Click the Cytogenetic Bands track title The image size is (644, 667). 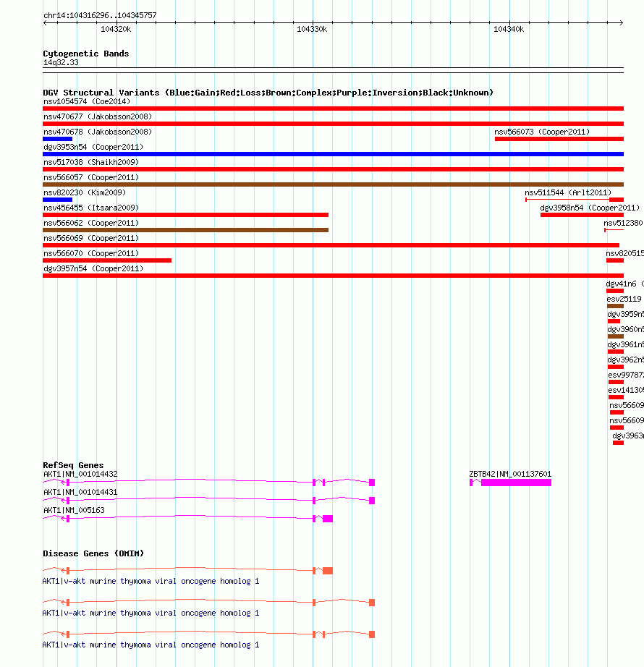pyautogui.click(x=86, y=54)
